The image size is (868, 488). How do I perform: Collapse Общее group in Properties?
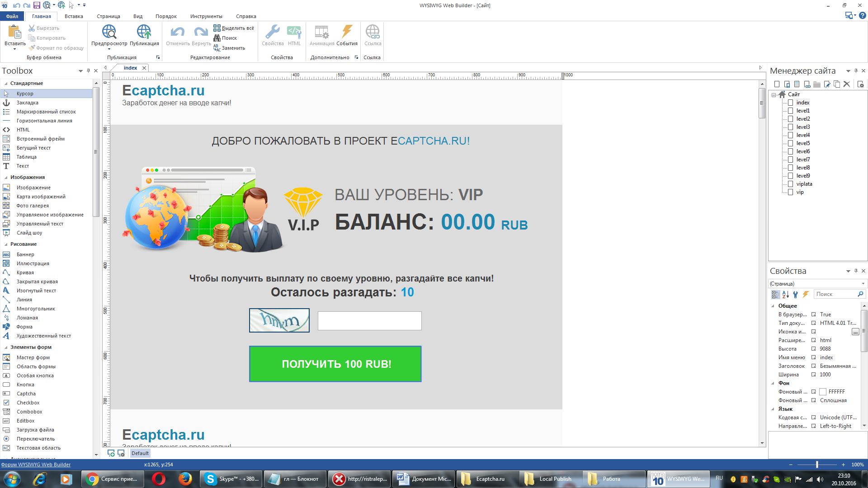coord(773,306)
